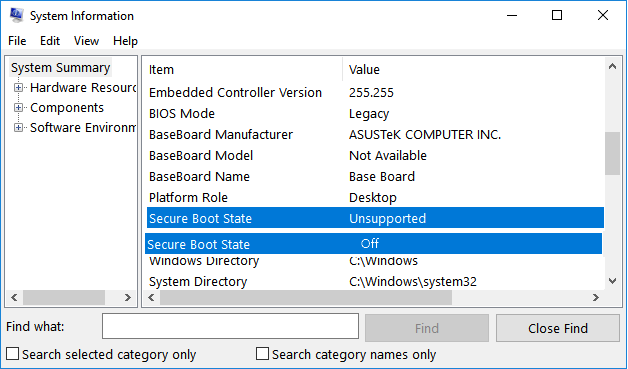Click the details pane scroll right arrow

(x=596, y=297)
